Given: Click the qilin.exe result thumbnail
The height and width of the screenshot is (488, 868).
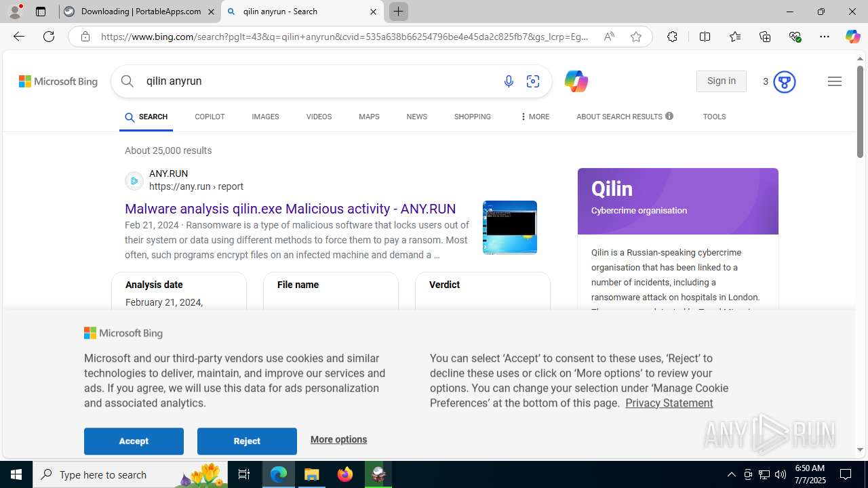Looking at the screenshot, I should tap(510, 228).
